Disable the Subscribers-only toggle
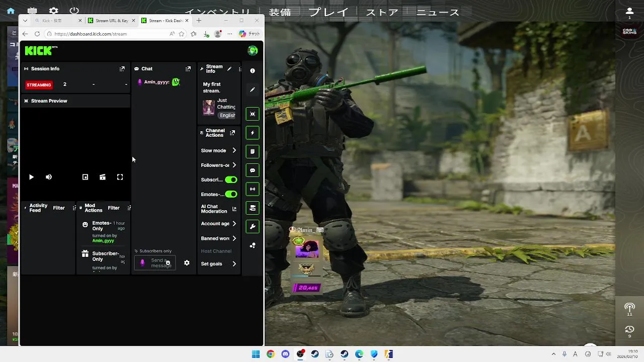Screen dimensions: 644x362 click(x=231, y=179)
